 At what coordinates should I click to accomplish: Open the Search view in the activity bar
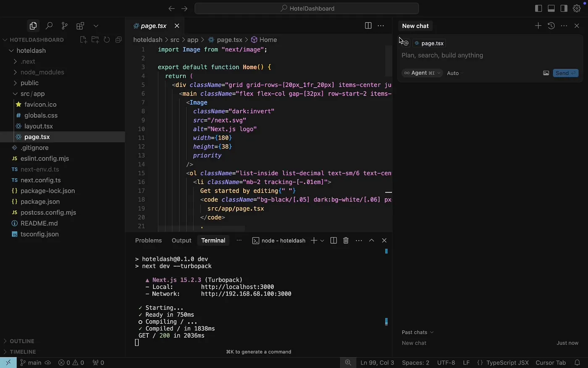click(49, 26)
